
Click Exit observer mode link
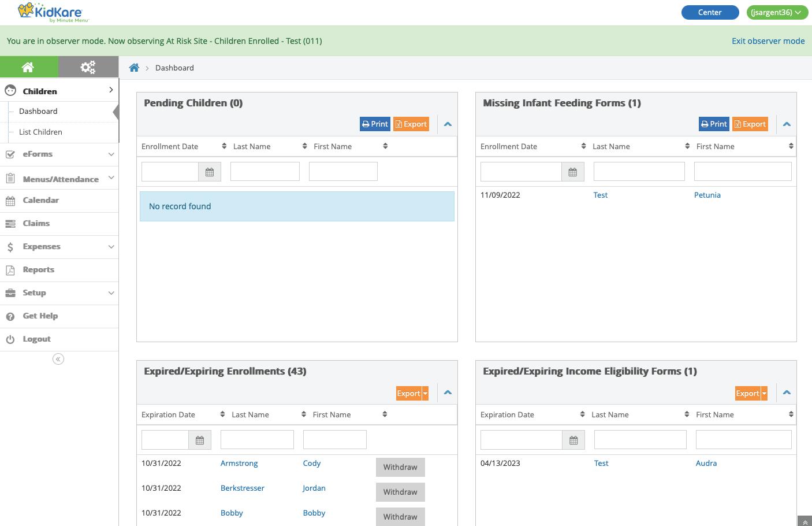768,41
